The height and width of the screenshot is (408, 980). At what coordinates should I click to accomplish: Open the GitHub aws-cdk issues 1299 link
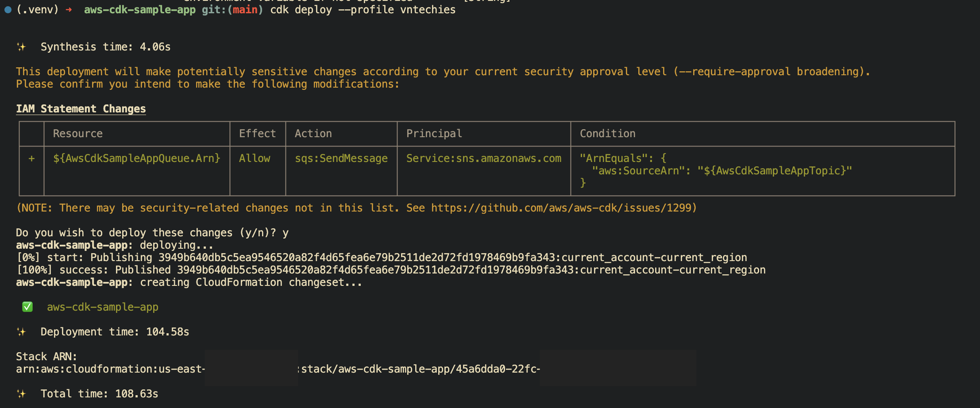coord(563,208)
